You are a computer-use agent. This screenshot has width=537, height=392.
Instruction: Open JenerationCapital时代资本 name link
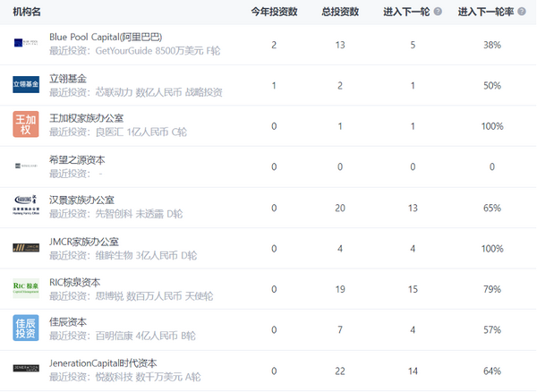tap(103, 363)
